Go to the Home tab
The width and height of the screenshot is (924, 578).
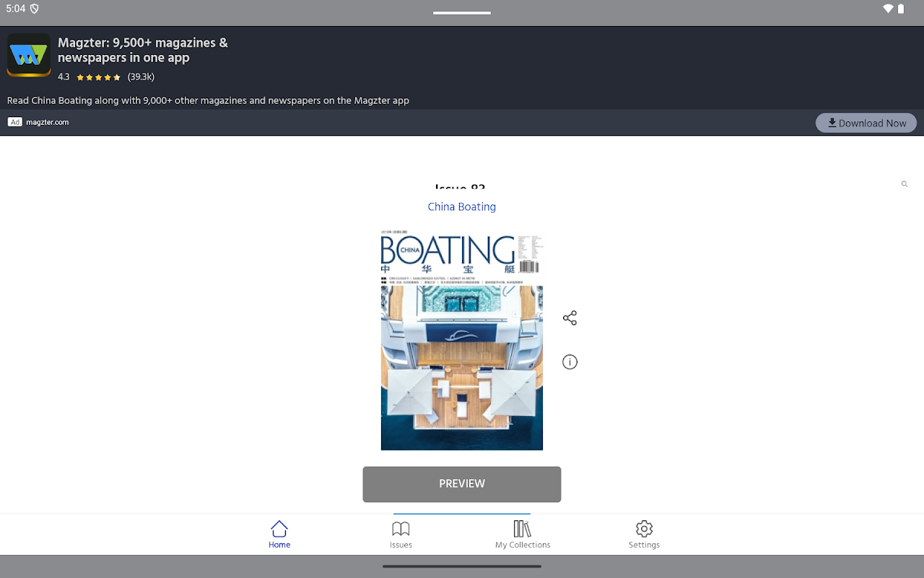pos(279,535)
